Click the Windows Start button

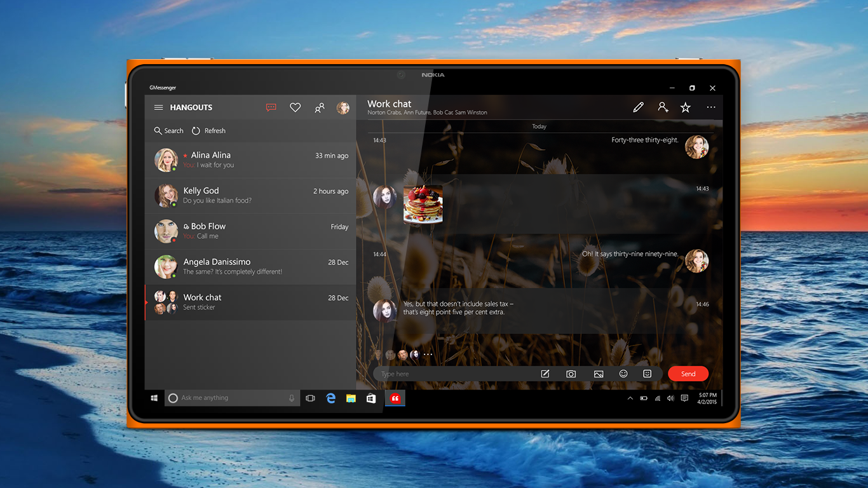coord(154,398)
